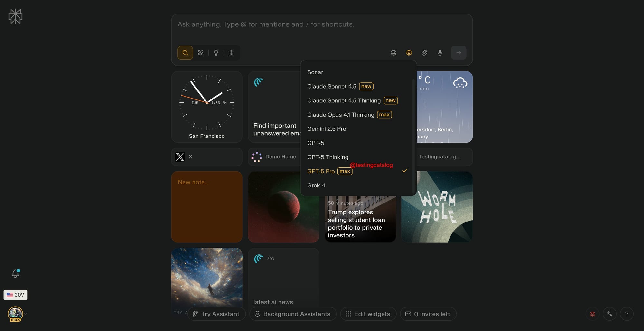
Task: Click the Perplexity logo icon
Action: 15,16
